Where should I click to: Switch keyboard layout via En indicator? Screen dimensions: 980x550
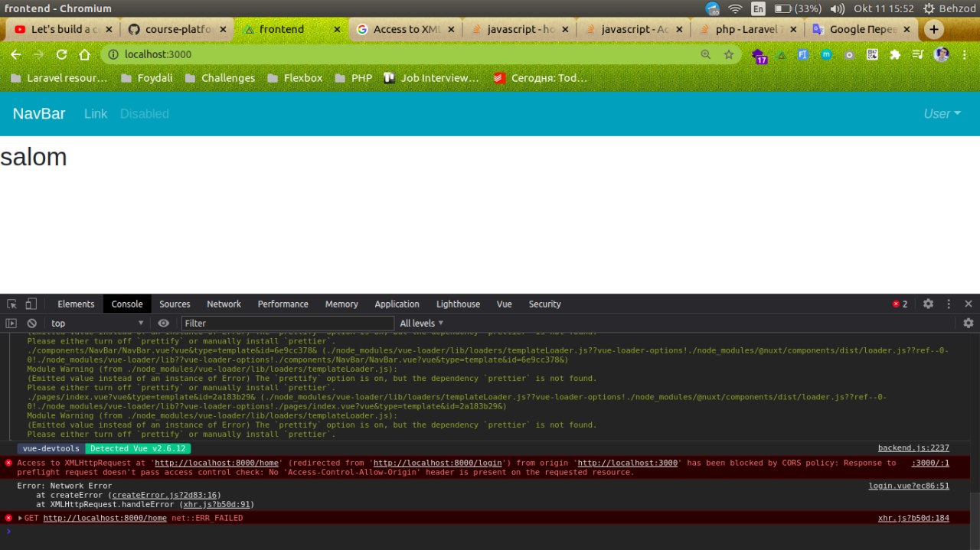coord(758,8)
